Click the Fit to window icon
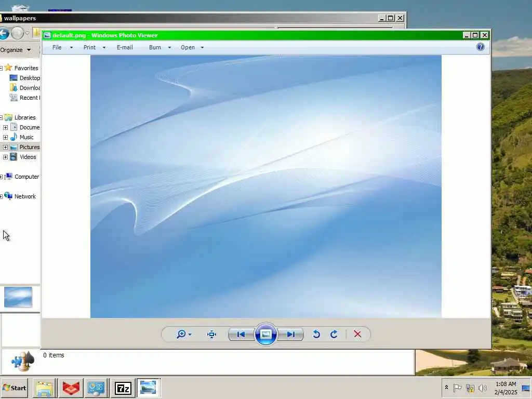Image resolution: width=532 pixels, height=399 pixels. point(212,335)
